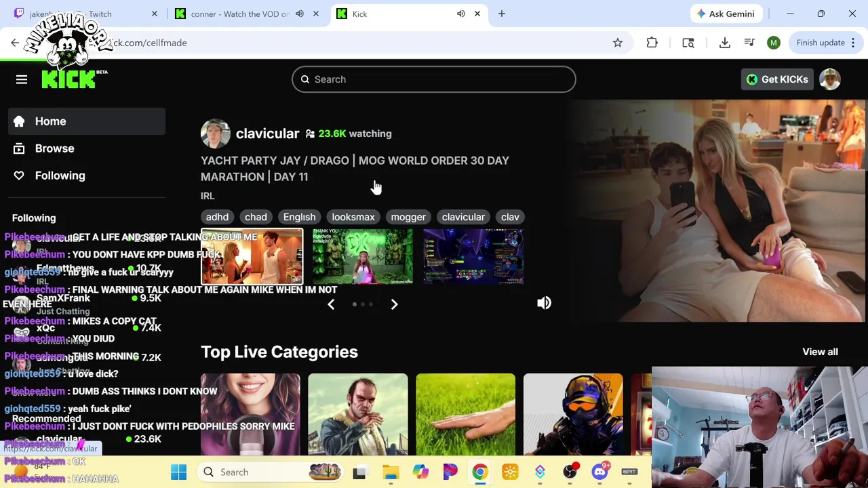This screenshot has width=868, height=488.
Task: Open OBS Studio from the taskbar
Action: pyautogui.click(x=570, y=472)
